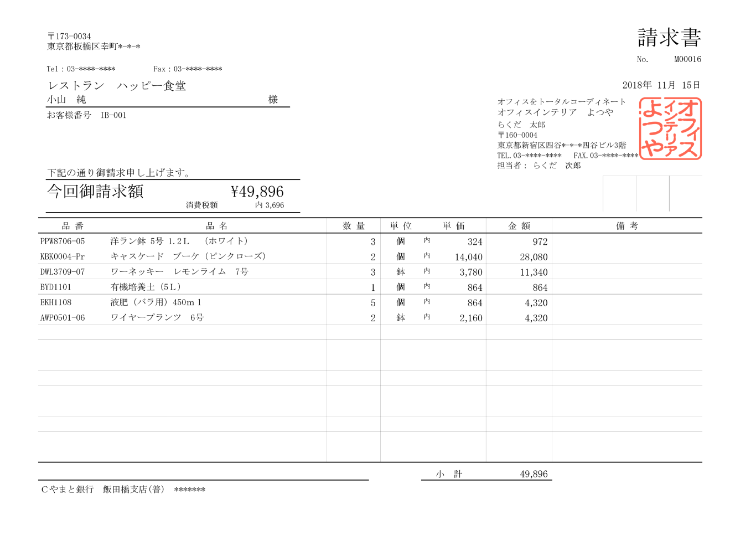Select item code DWL3709-07
Screen dimensions: 756x535
point(63,272)
